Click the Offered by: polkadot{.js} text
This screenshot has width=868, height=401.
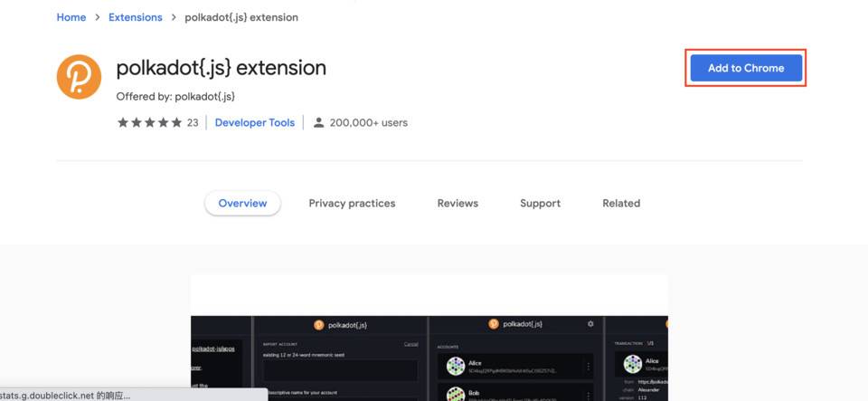[x=175, y=96]
